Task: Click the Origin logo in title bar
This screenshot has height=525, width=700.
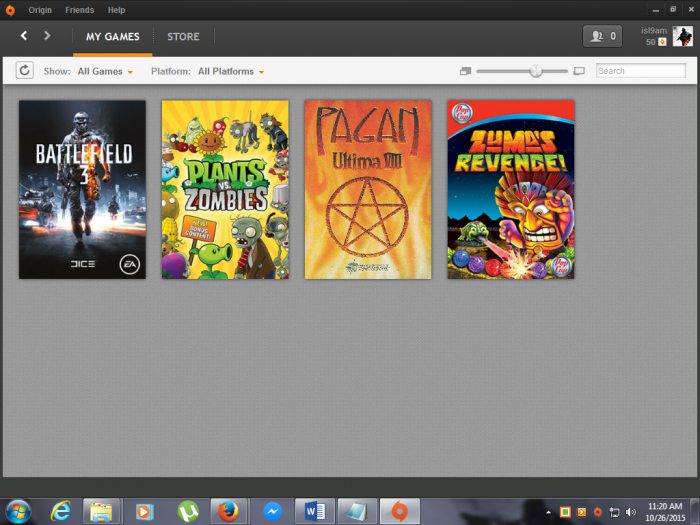Action: click(x=10, y=10)
